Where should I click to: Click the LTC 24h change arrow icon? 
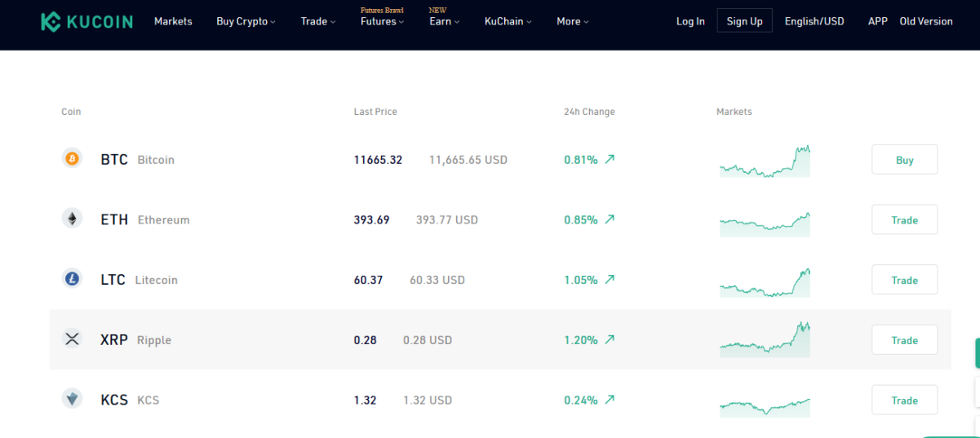610,279
